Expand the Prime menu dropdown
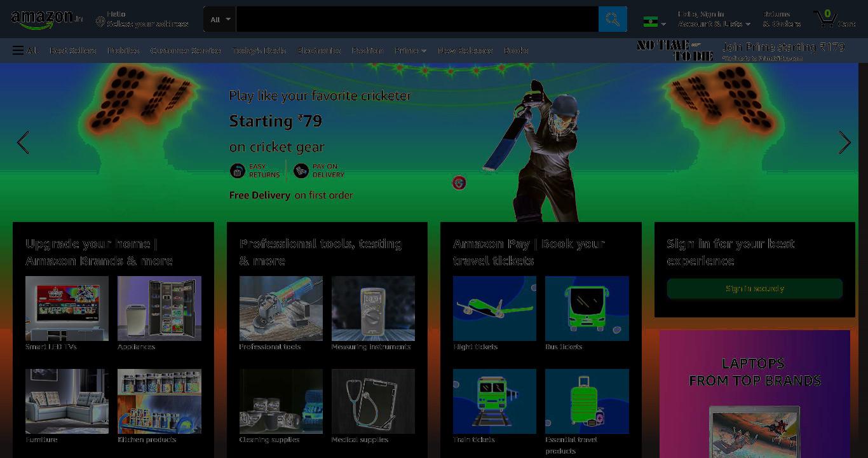 410,50
